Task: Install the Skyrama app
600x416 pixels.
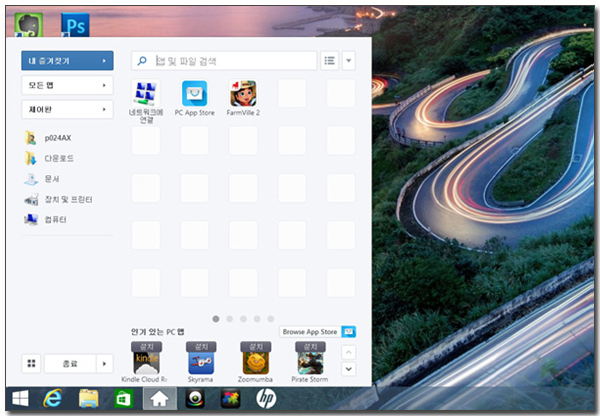Action: coord(201,362)
